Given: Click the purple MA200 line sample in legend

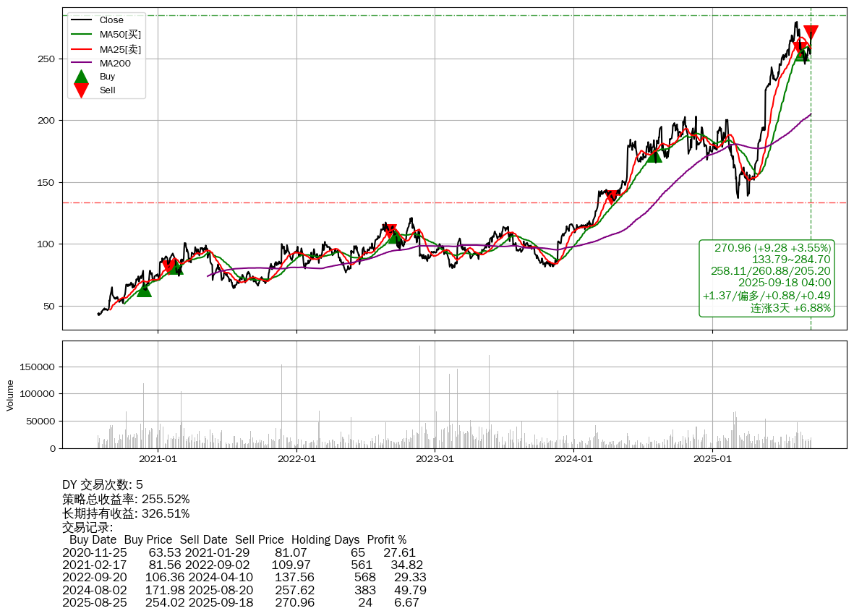Looking at the screenshot, I should click(82, 63).
